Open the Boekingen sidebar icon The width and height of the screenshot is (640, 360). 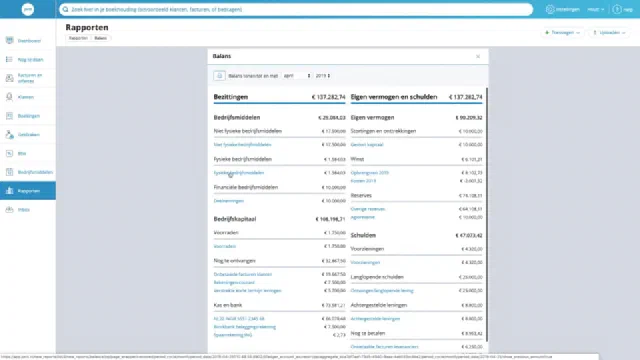click(x=9, y=116)
